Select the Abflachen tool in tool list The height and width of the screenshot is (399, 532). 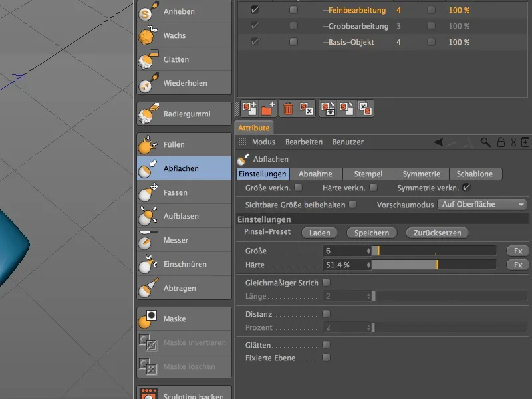184,168
